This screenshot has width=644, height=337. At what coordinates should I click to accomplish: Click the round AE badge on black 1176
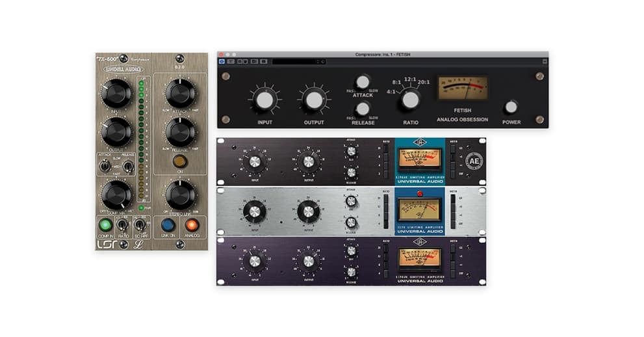[x=474, y=161]
